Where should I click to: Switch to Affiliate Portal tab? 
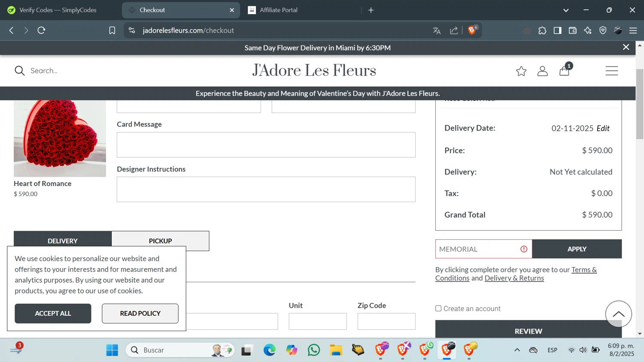coord(301,10)
